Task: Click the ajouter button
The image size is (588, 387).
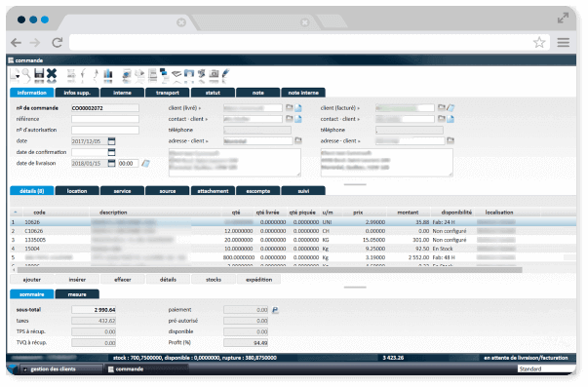Action: click(x=32, y=280)
